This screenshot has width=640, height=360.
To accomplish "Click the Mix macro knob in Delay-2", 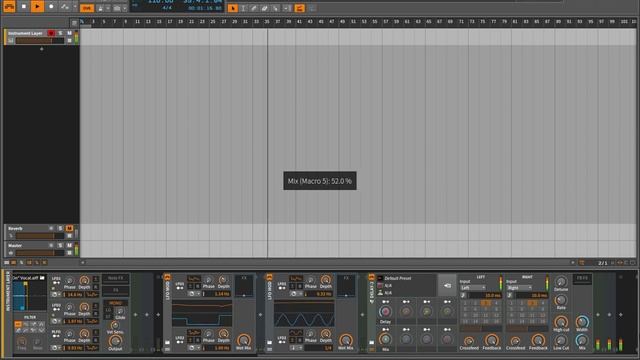I will pos(385,339).
